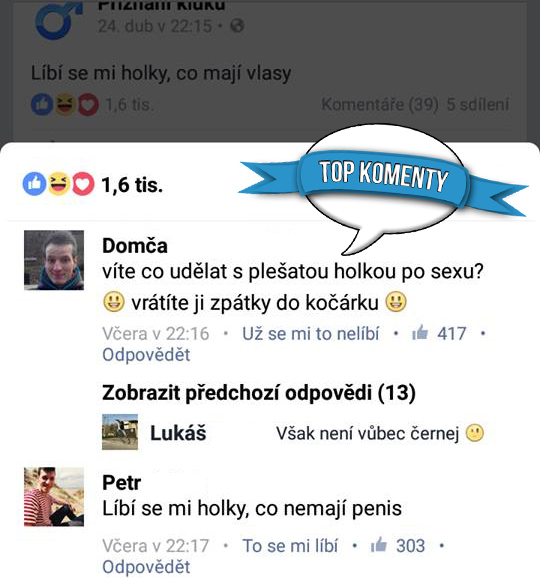Click the male symbol page logo
The width and height of the screenshot is (540, 578).
pos(58,20)
